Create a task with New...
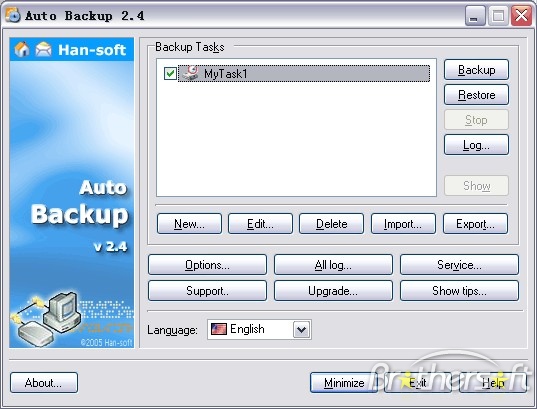This screenshot has height=409, width=537. click(189, 224)
